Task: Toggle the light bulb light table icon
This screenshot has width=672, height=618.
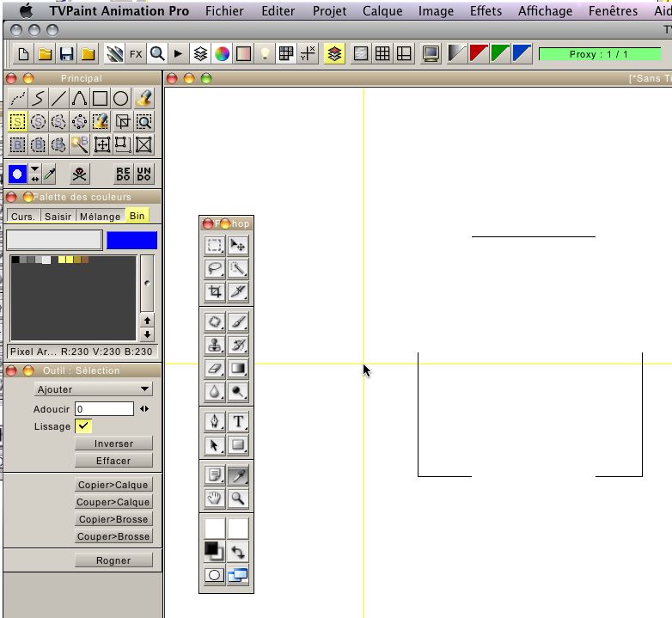Action: (266, 54)
